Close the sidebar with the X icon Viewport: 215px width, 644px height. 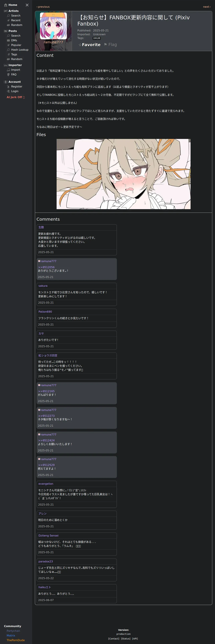pyautogui.click(x=27, y=5)
